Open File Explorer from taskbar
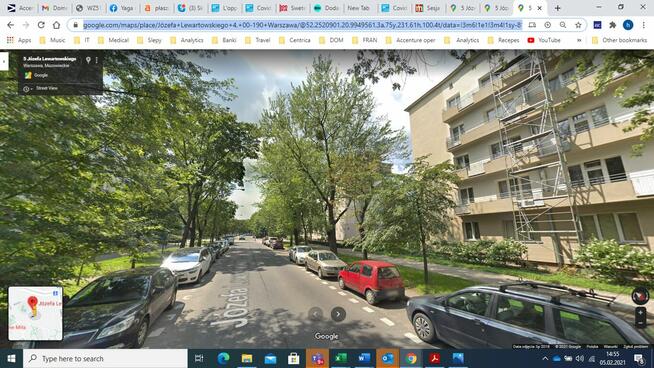 point(247,358)
